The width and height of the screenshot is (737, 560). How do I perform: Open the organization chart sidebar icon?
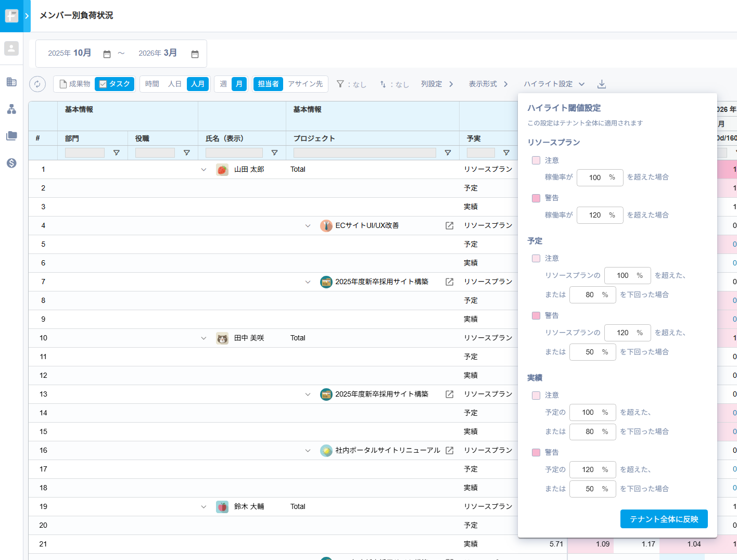[11, 109]
